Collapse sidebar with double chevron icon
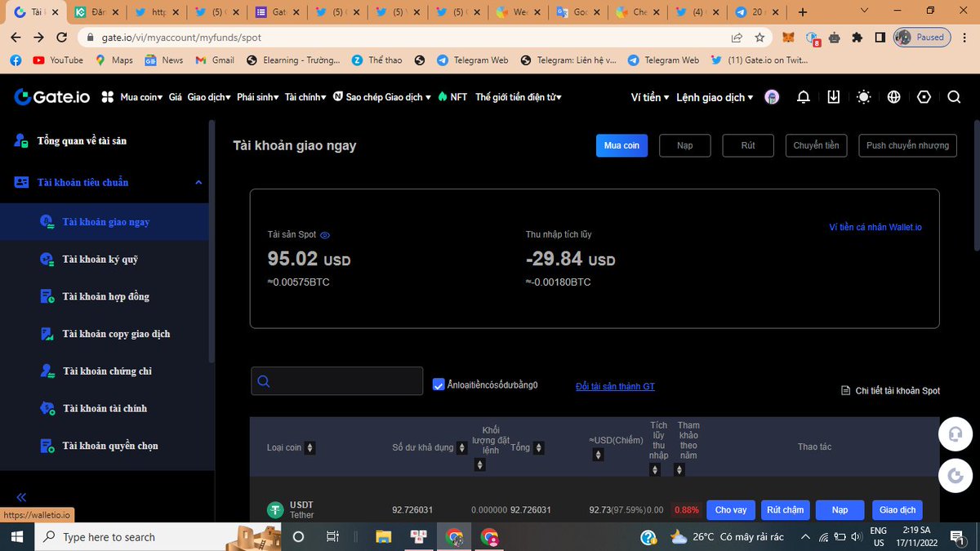This screenshot has height=551, width=980. pyautogui.click(x=21, y=496)
